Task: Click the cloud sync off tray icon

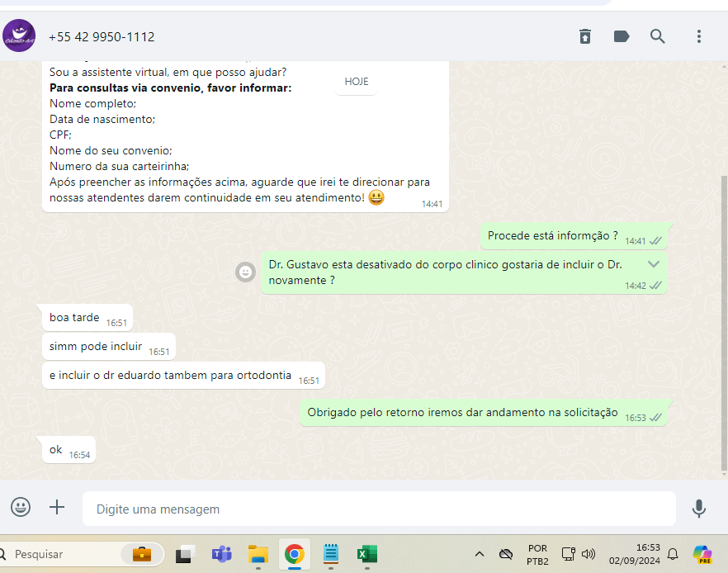Action: [x=506, y=554]
